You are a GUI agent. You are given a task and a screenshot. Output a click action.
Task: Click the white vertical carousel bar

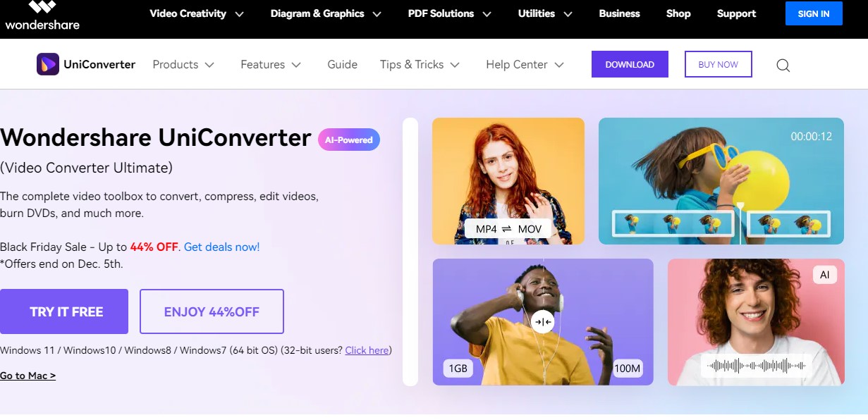pyautogui.click(x=410, y=252)
